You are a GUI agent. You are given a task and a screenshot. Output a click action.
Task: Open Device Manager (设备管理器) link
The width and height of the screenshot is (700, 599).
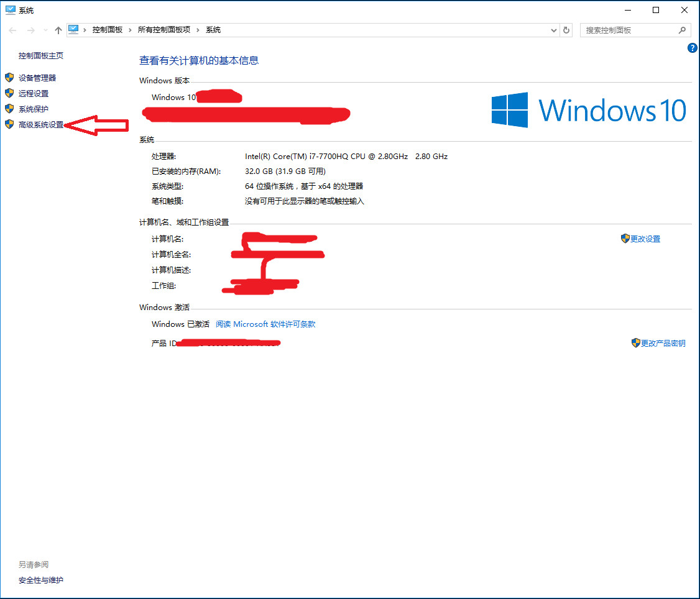pos(37,78)
